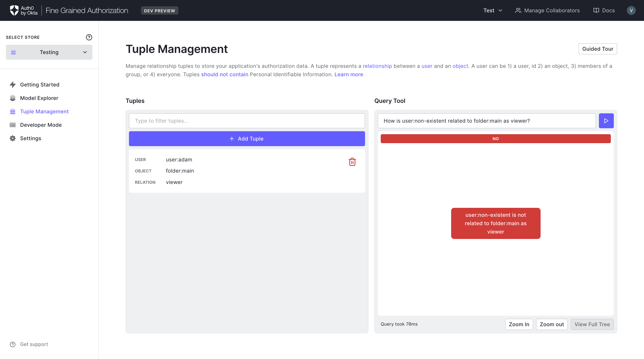This screenshot has width=644, height=359.
Task: Click the Learn more link
Action: 349,75
